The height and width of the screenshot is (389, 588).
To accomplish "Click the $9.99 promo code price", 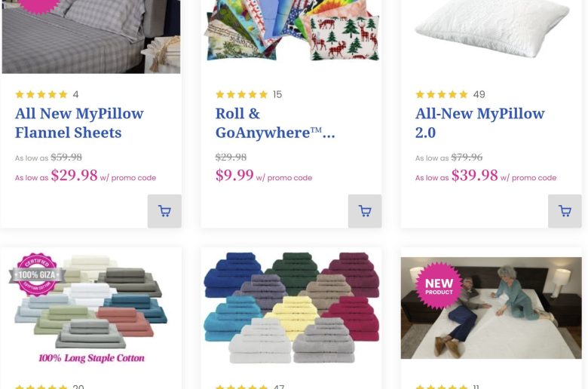I will pos(234,176).
